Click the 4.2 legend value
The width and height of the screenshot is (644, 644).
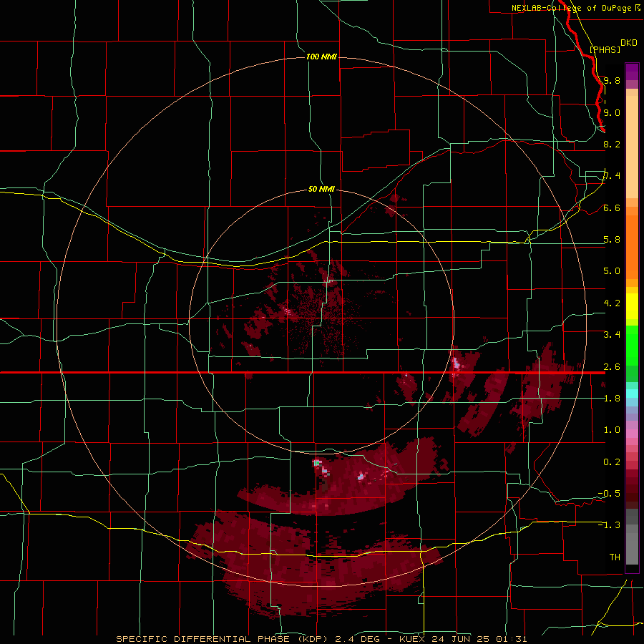point(612,303)
